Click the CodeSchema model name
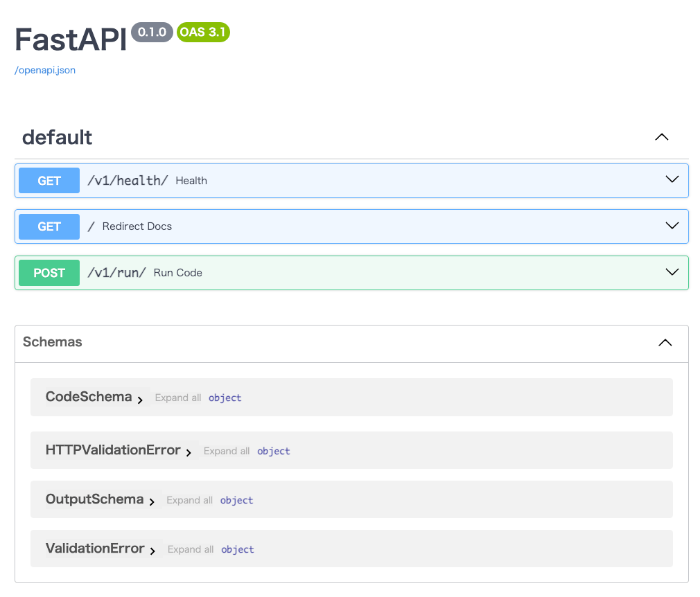 tap(89, 397)
